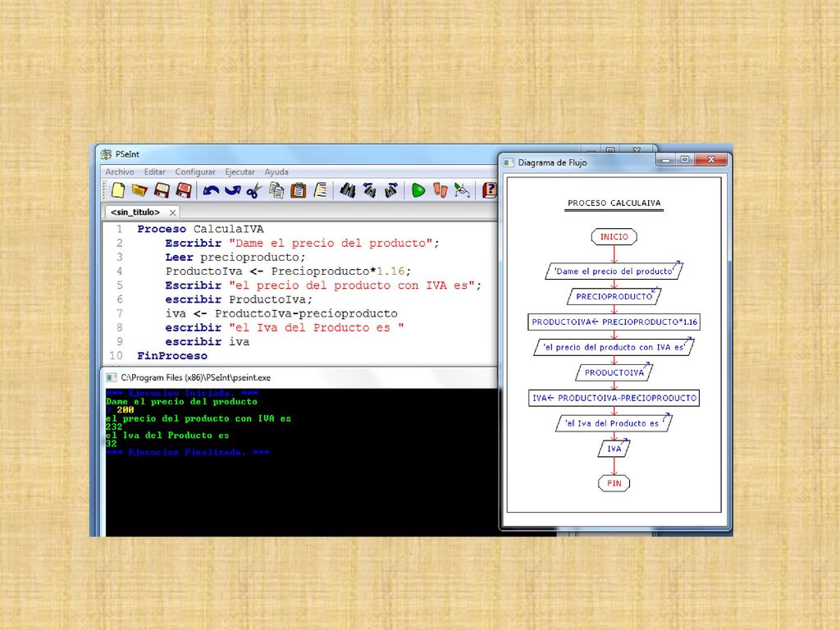Click the console output value 232

(x=114, y=427)
